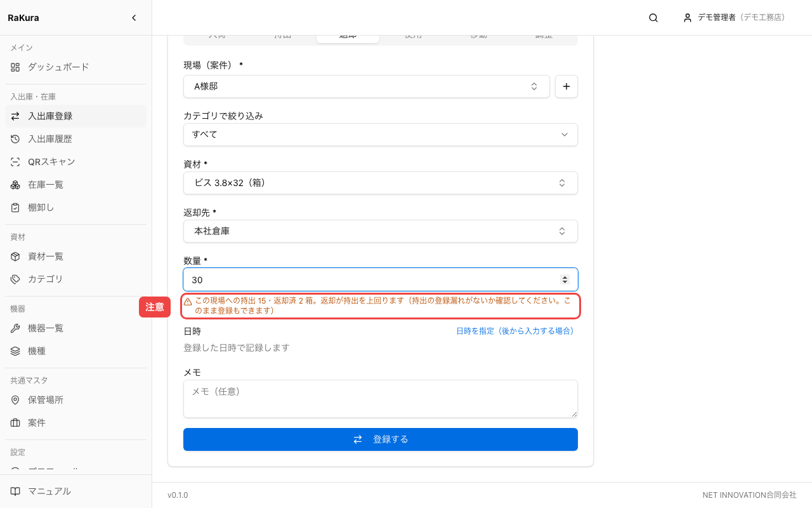Click 登録した日時で記録します text
Viewport: 812px width, 508px height.
(237, 348)
